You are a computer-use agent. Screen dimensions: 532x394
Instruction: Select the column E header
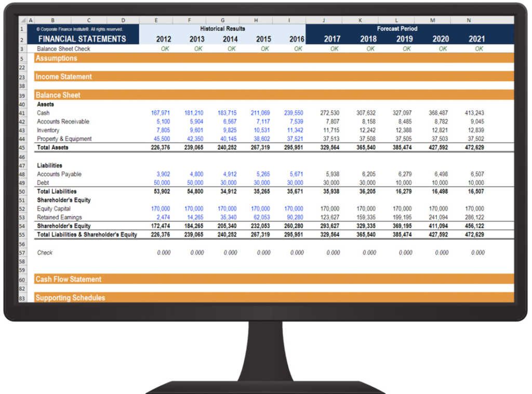(x=156, y=20)
